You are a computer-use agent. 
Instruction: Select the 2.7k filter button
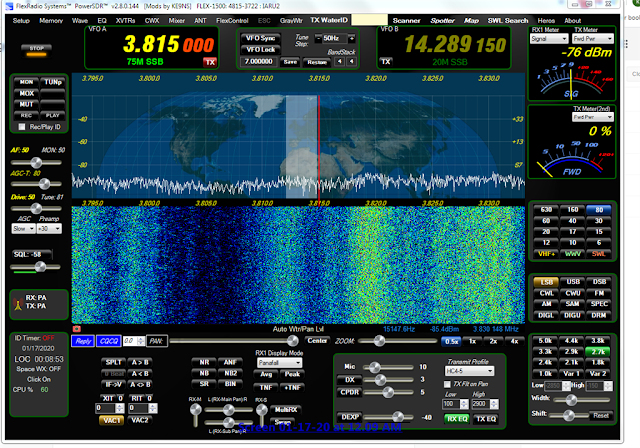(598, 351)
